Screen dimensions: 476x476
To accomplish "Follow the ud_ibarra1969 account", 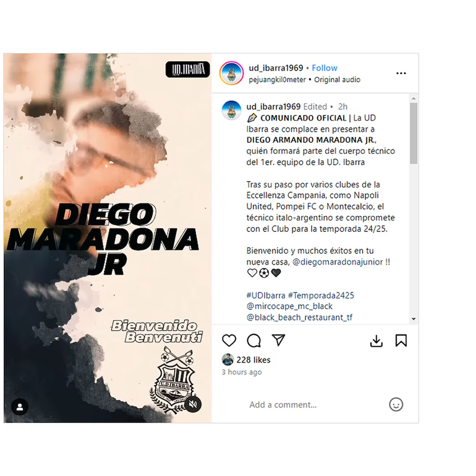I will (x=325, y=68).
